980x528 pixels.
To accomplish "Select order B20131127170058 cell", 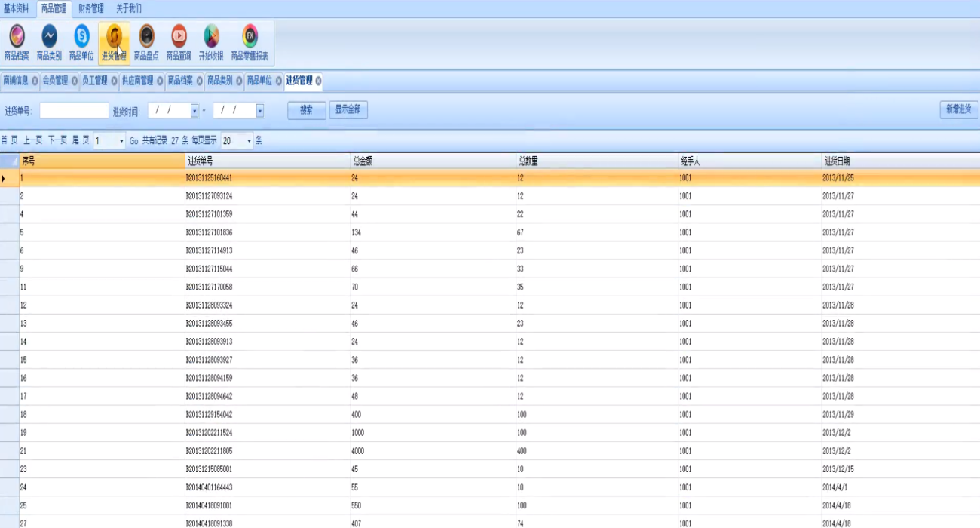I will (268, 287).
